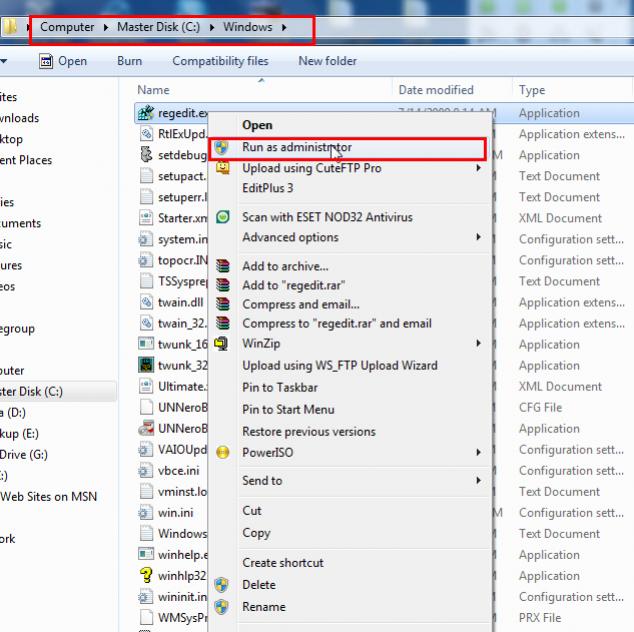Open dropdown arrow after Computer in address bar

(x=106, y=27)
